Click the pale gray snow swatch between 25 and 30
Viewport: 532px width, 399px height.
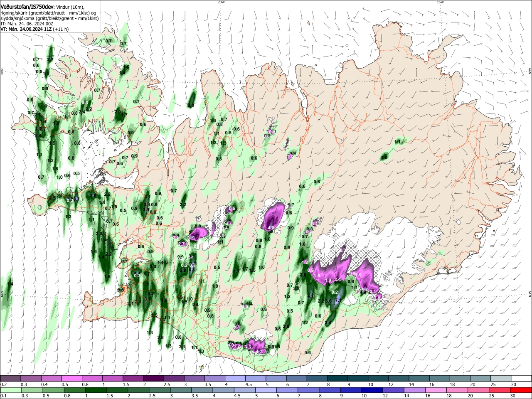pyautogui.click(x=500, y=378)
